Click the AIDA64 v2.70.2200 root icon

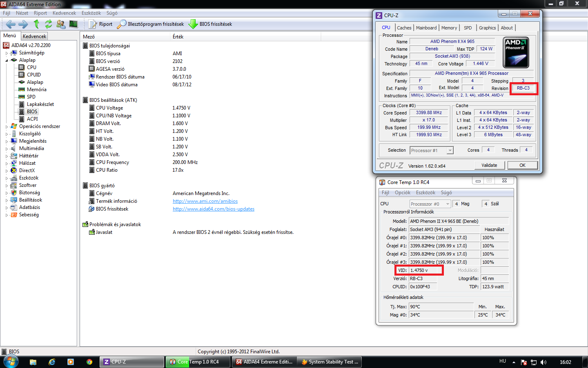tap(6, 45)
